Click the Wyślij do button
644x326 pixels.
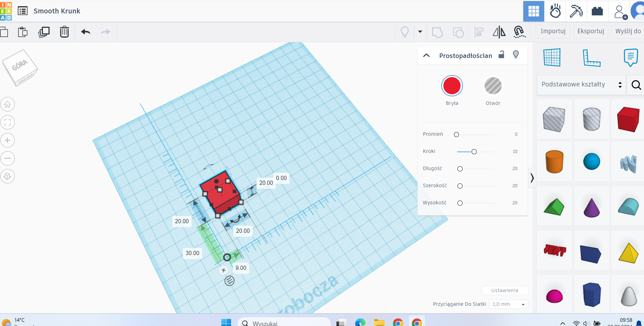[628, 32]
